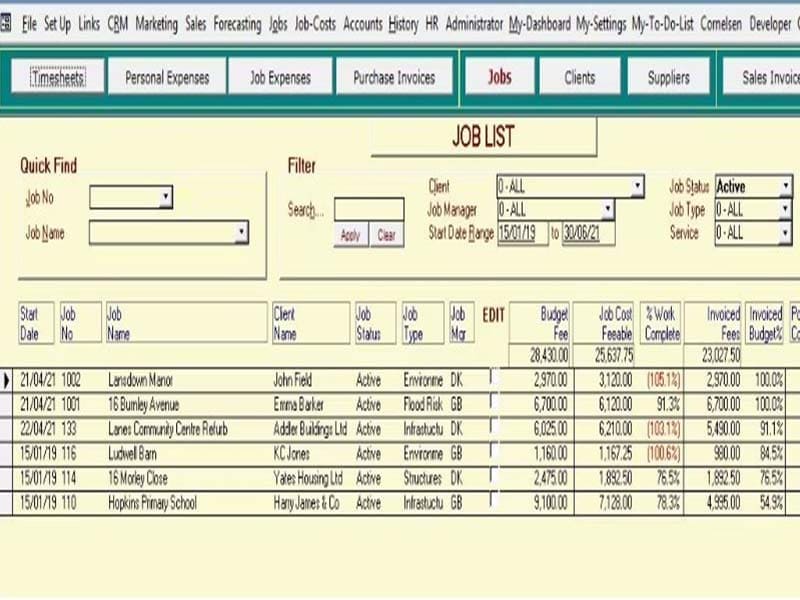The image size is (800, 600).
Task: Open the Job-Costs menu
Action: coord(315,23)
